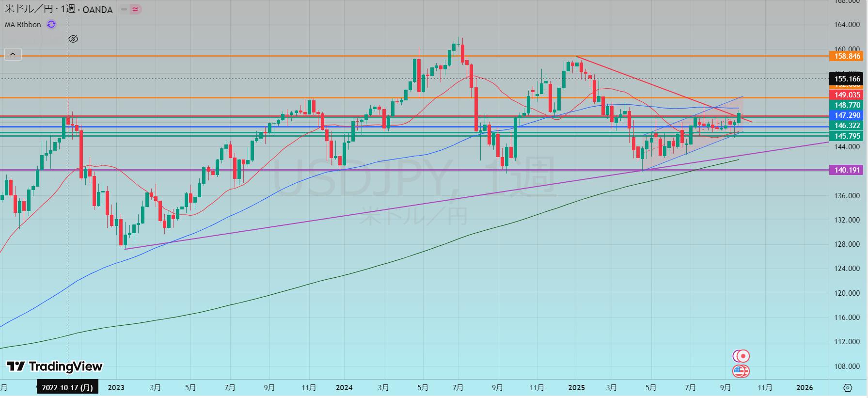Image resolution: width=868 pixels, height=398 pixels.
Task: Click the MA Ribbon update icon
Action: tap(51, 24)
